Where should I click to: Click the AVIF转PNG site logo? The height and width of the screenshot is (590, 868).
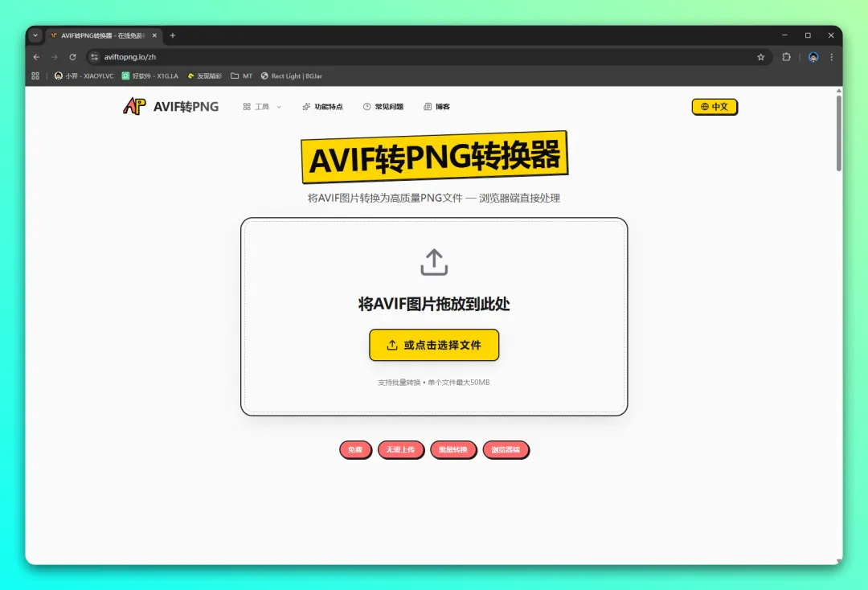pyautogui.click(x=170, y=106)
